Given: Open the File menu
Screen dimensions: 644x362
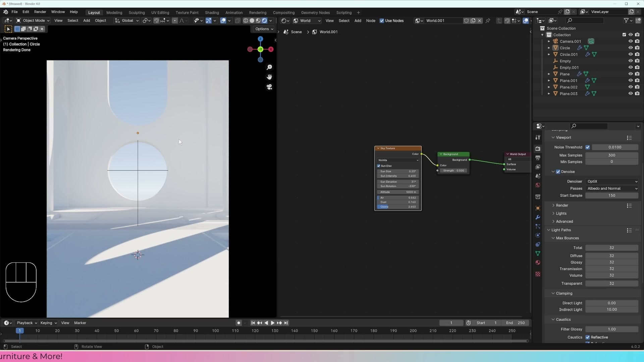Looking at the screenshot, I should point(14,12).
